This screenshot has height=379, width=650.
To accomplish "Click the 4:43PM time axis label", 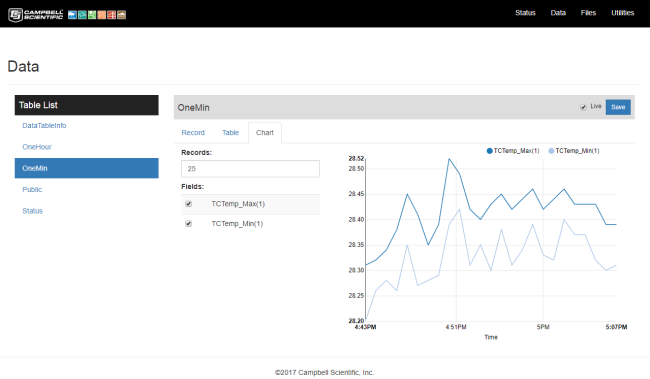I will 366,327.
